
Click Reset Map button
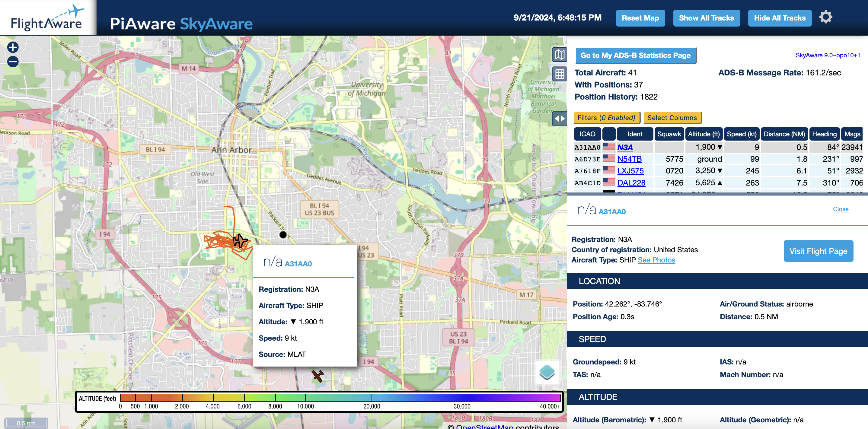[640, 18]
